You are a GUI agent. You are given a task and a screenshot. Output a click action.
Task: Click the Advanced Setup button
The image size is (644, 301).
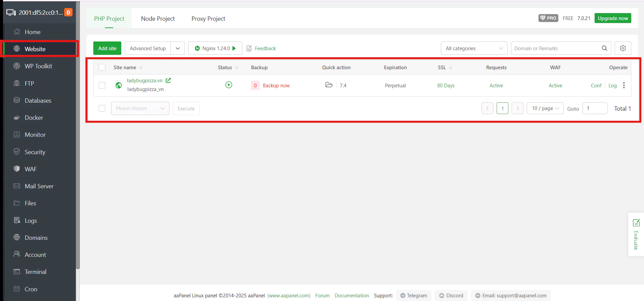[148, 48]
